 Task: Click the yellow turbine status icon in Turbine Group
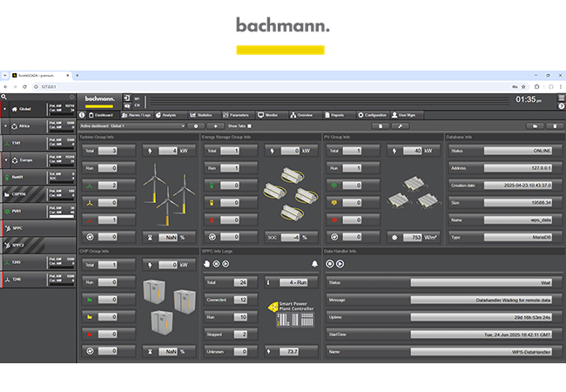coord(90,203)
